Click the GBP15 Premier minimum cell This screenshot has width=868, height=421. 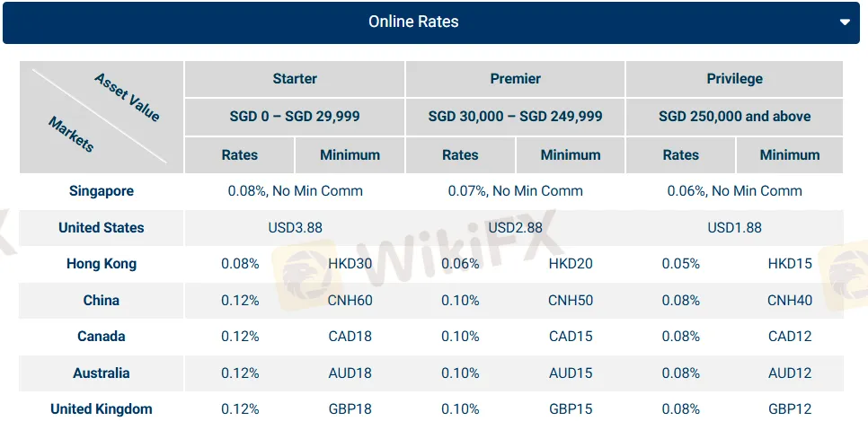tap(571, 409)
